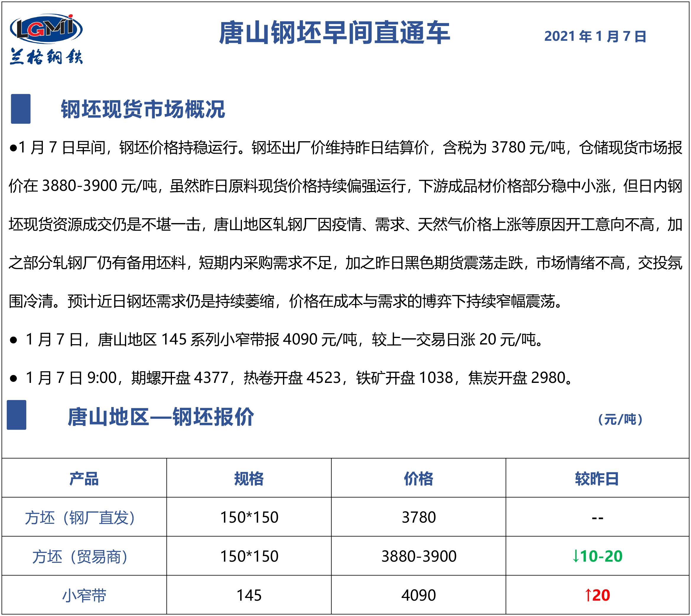691x616 pixels.
Task: Select the 方坯（钢厂直发） product cell
Action: 81,518
